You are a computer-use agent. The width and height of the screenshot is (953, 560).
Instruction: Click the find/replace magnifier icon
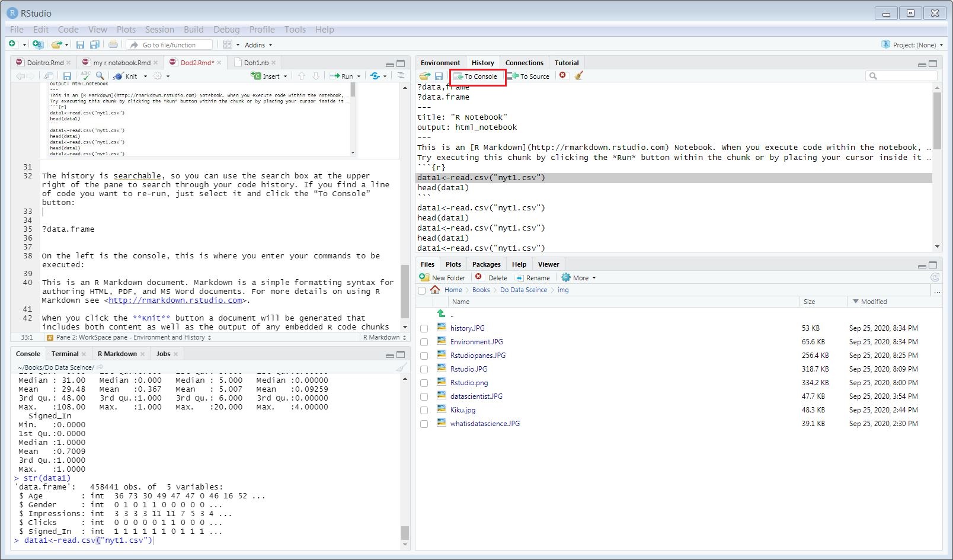click(x=100, y=76)
